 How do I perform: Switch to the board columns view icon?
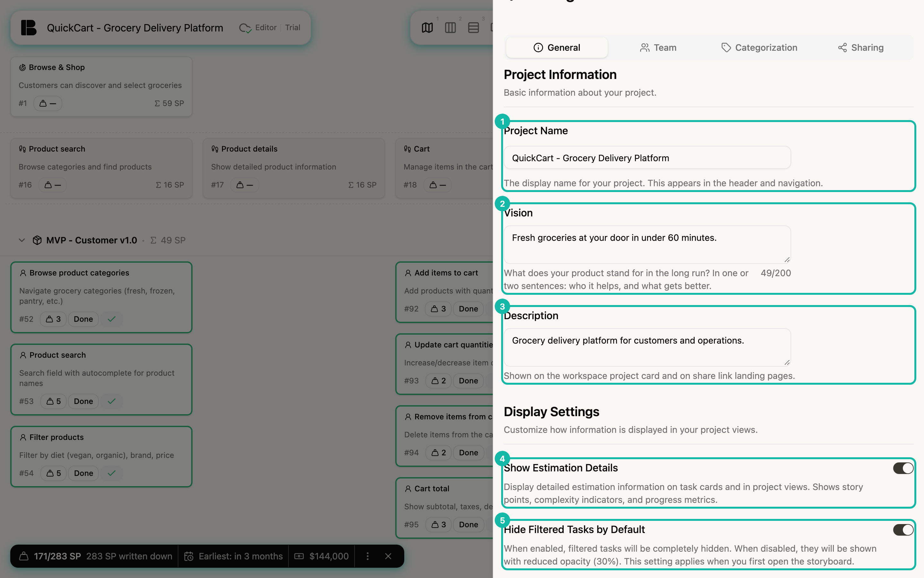(x=450, y=28)
